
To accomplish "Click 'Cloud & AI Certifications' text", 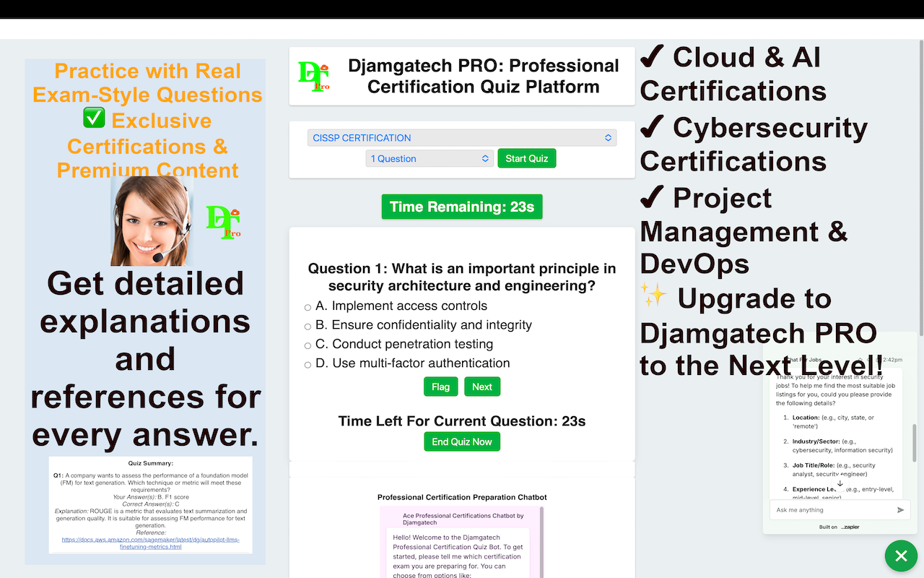I will coord(733,74).
